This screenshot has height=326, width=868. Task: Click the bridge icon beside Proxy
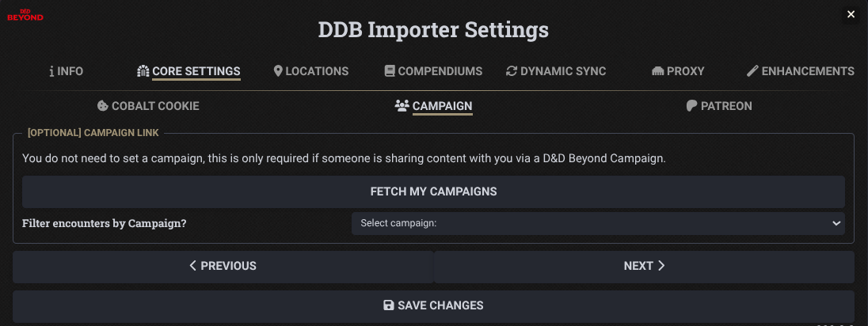[x=657, y=71]
